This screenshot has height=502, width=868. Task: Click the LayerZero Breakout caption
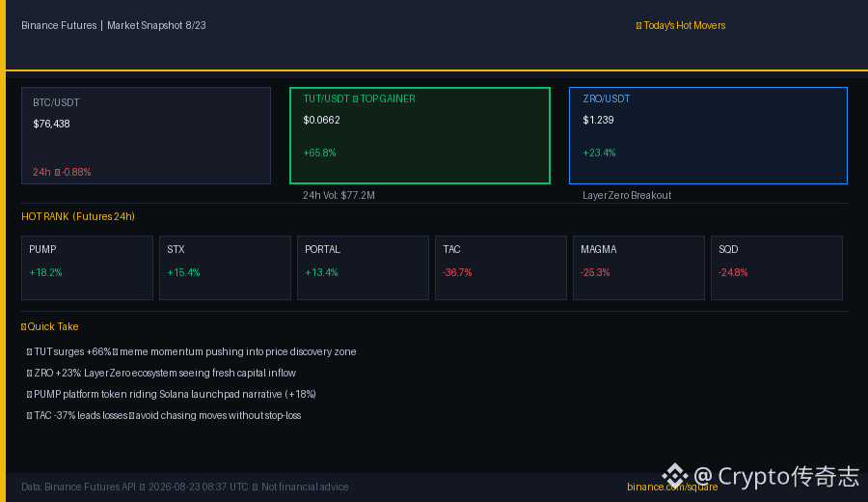coord(627,195)
